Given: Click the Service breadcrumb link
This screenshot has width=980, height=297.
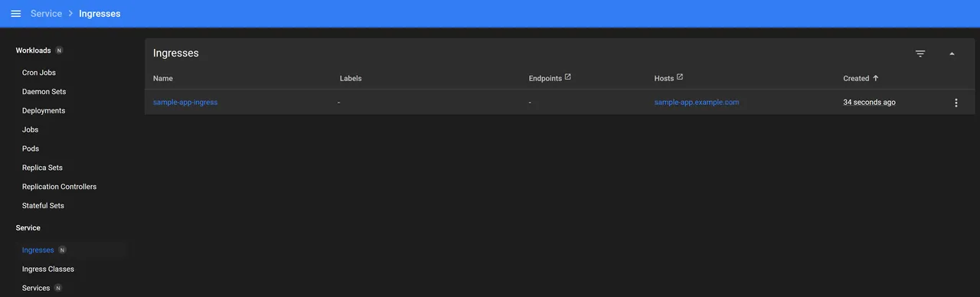Looking at the screenshot, I should [46, 14].
